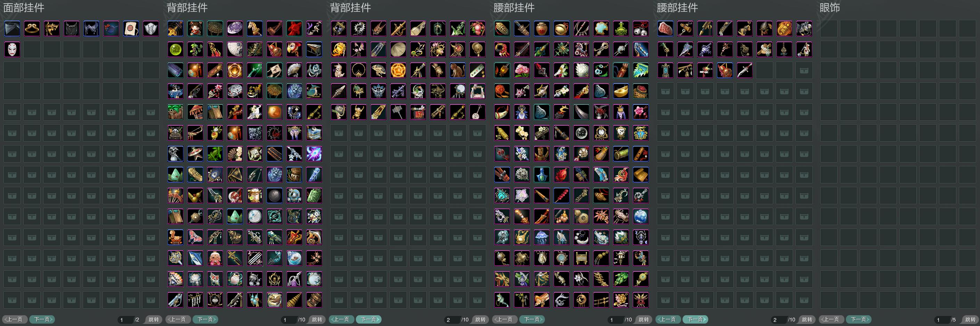Click 跳转 in the first 背部挂件 panel
The height and width of the screenshot is (326, 980).
coord(317,319)
